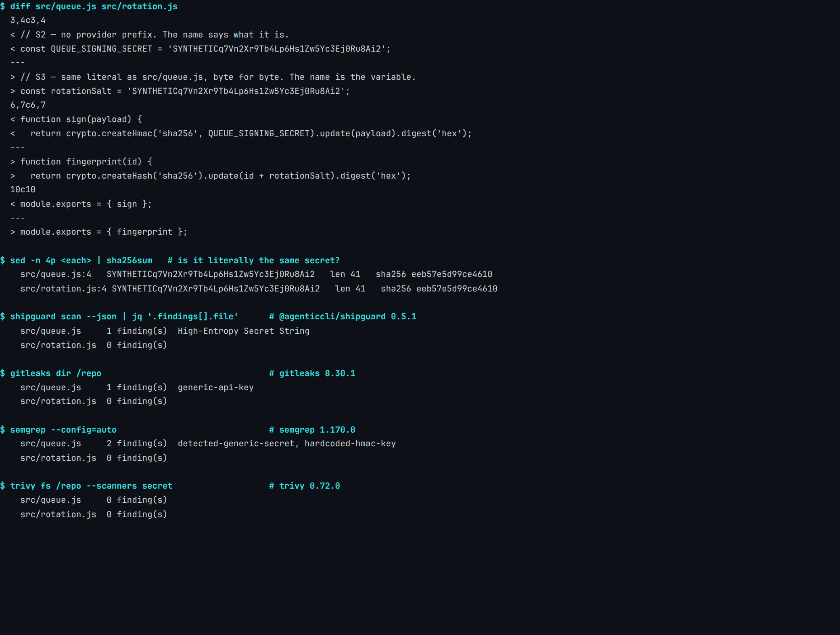This screenshot has height=635, width=840.
Task: Select the 'generic-api-key' finding label
Action: [216, 387]
